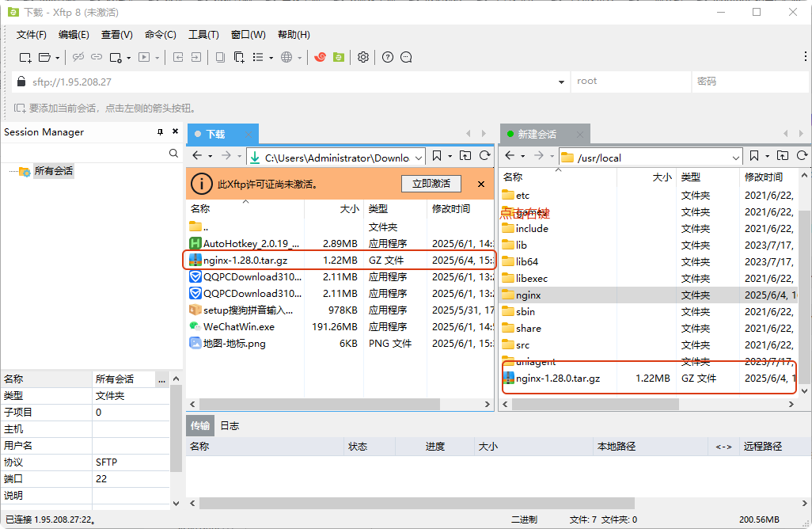Screen dimensions: 812x529
Task: Click the red Xshell swirl icon
Action: coord(320,57)
